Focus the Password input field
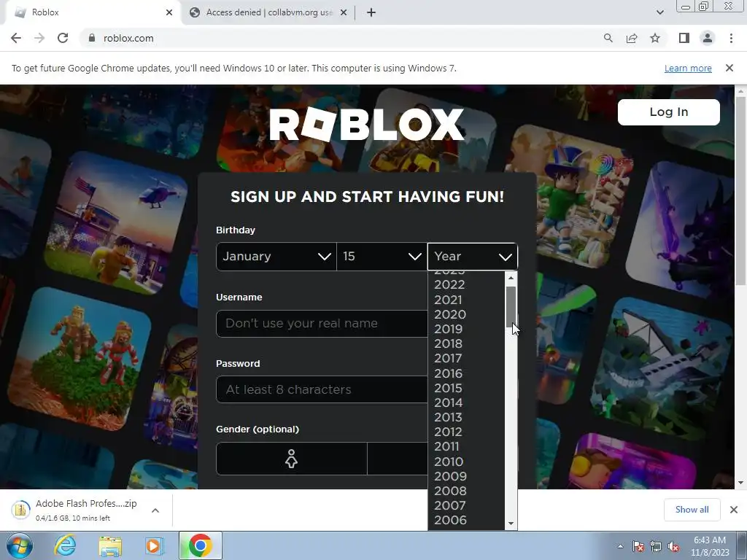The width and height of the screenshot is (747, 560). (x=322, y=389)
